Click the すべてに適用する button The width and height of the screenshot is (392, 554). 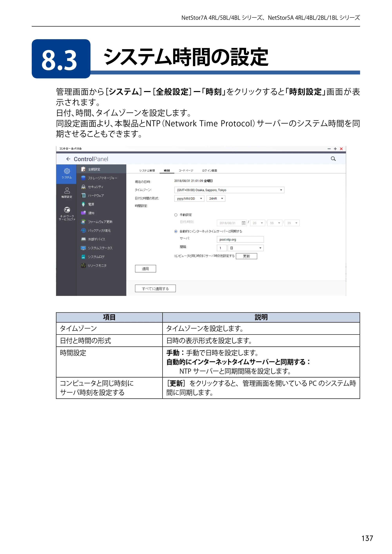click(x=155, y=288)
